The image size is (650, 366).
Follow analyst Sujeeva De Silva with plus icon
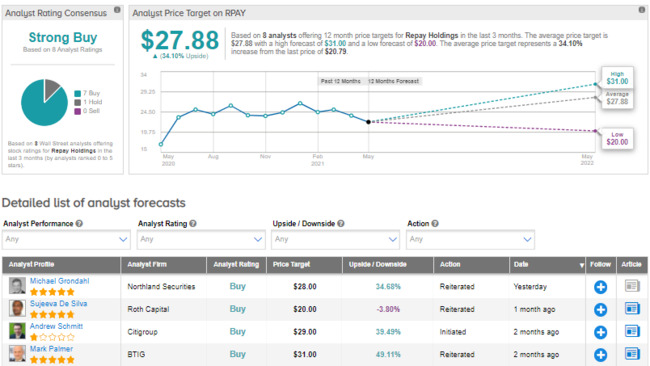pyautogui.click(x=600, y=309)
